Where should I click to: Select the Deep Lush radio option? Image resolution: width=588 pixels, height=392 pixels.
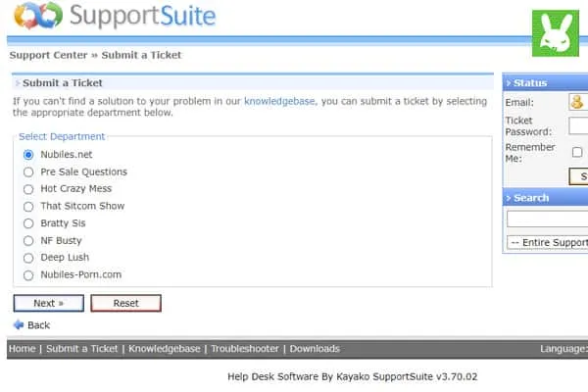click(x=28, y=258)
